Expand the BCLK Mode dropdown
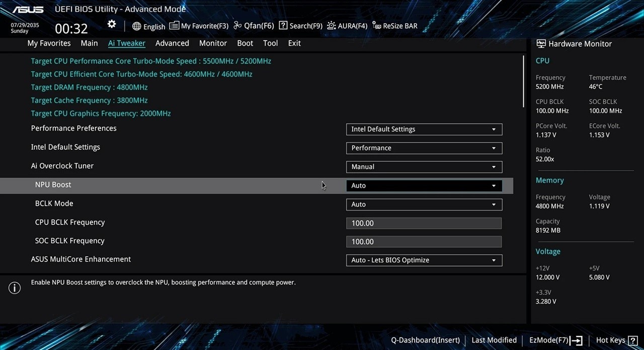Image resolution: width=644 pixels, height=350 pixels. tap(424, 204)
